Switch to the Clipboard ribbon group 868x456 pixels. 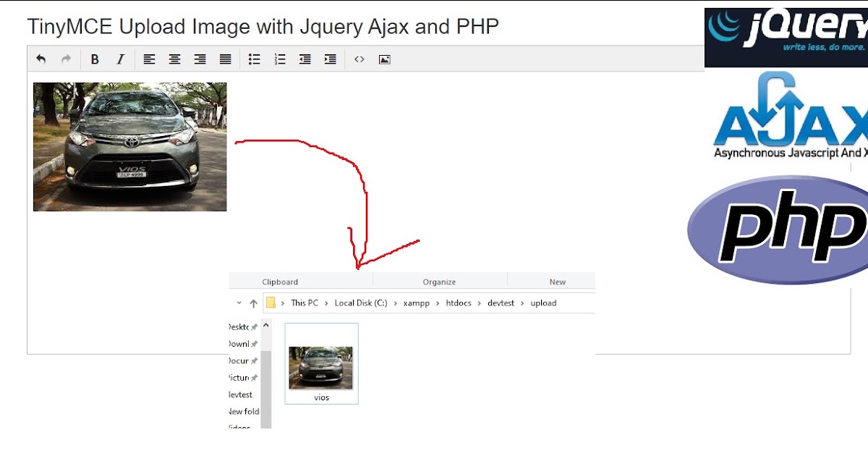[x=280, y=282]
